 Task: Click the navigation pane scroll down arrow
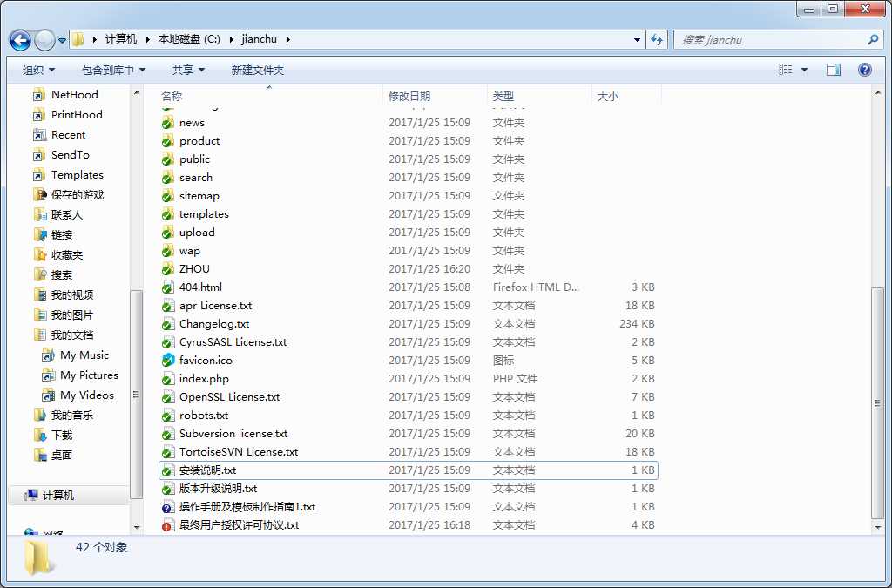(136, 527)
